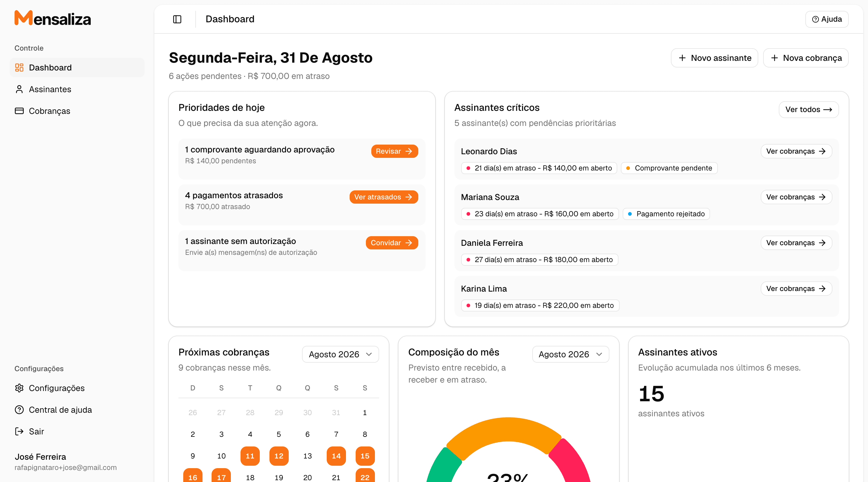Select day 15 in the calendar
The height and width of the screenshot is (482, 868).
click(x=365, y=456)
